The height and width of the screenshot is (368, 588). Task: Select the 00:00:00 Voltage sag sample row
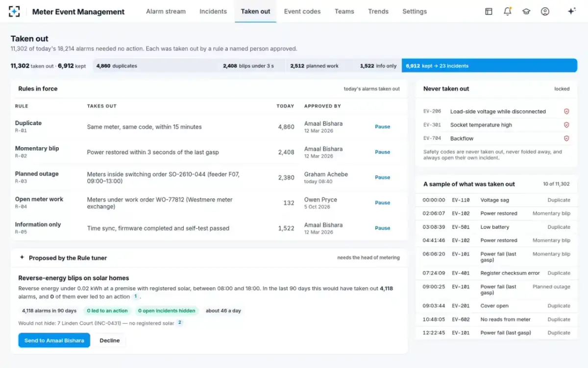point(496,200)
